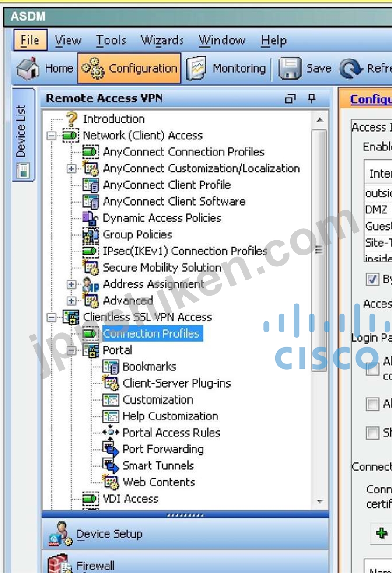Click the AnyConnect Connection Profiles icon

(x=91, y=152)
